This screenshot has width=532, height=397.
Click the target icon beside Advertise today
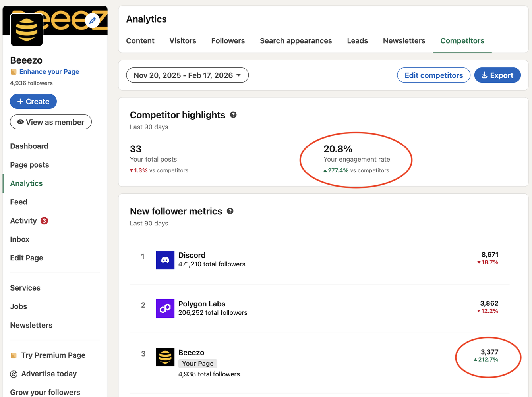pos(14,374)
